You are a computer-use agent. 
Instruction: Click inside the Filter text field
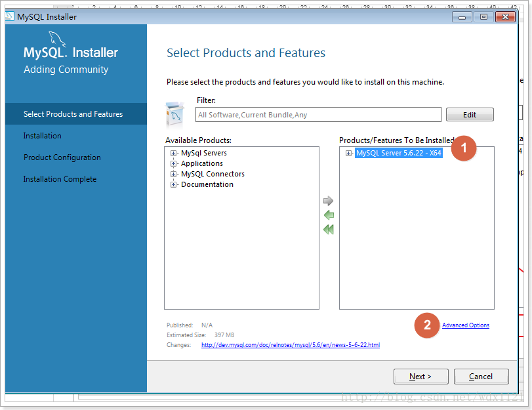tap(318, 115)
